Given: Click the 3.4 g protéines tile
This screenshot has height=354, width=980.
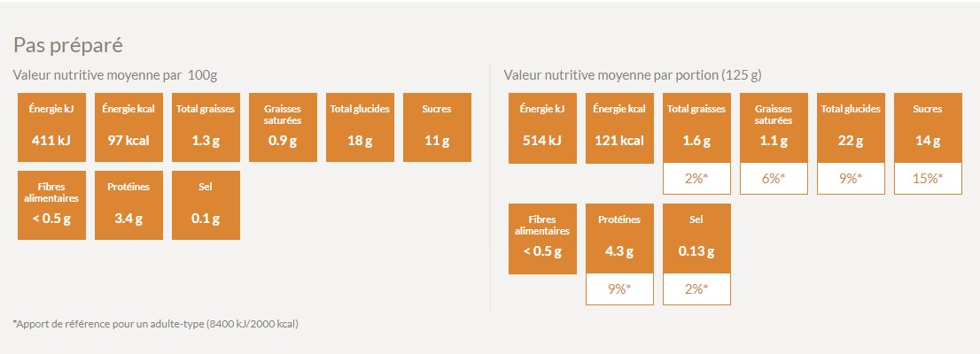Looking at the screenshot, I should coord(128,204).
